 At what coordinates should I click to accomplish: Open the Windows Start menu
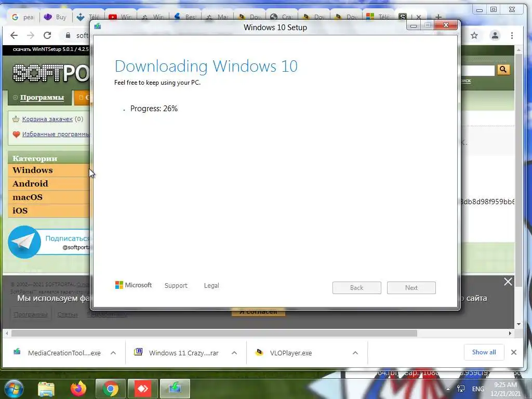point(14,389)
